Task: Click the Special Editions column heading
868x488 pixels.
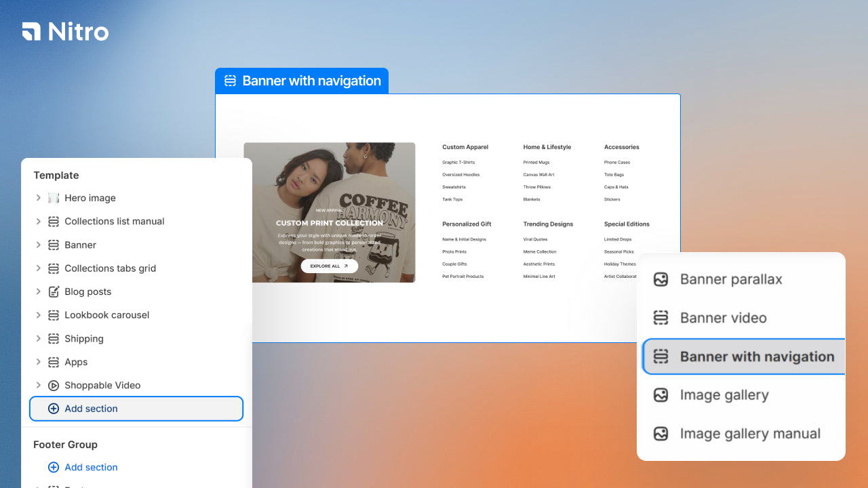Action: [627, 224]
